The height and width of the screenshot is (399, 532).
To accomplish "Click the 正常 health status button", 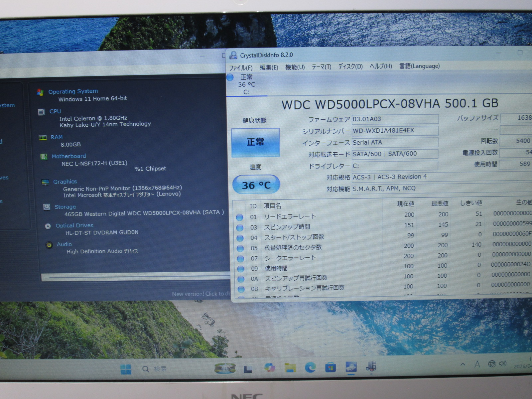I will point(255,142).
